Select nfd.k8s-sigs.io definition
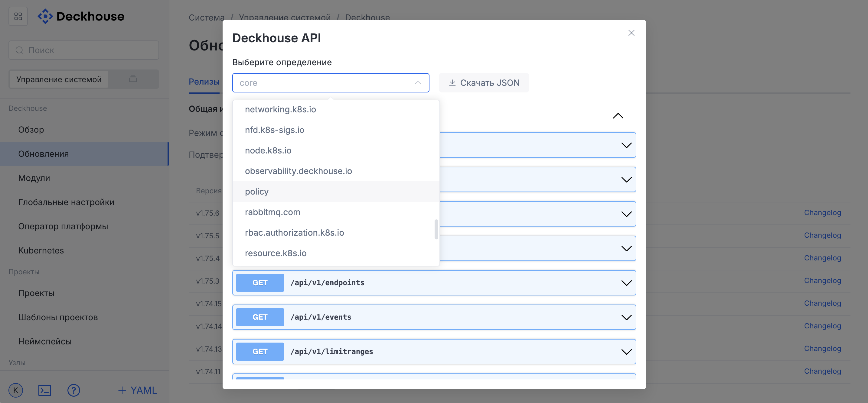The height and width of the screenshot is (403, 868). point(336,130)
